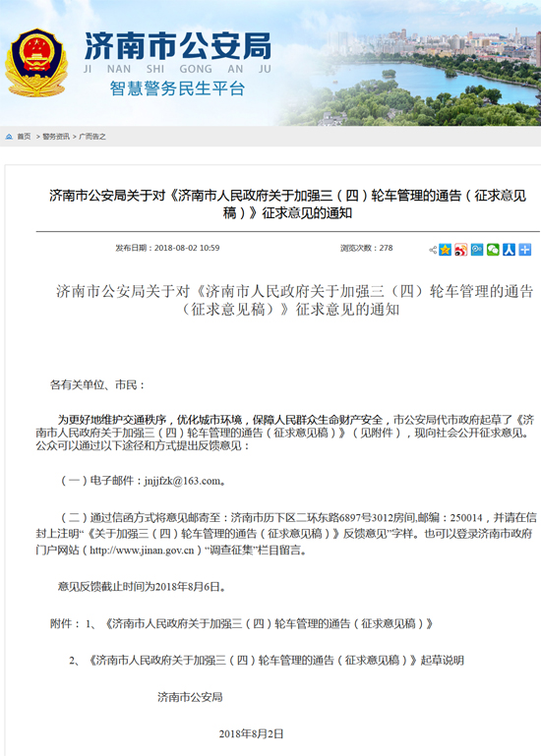This screenshot has height=756, width=541.
Task: Click the share symbol before star icon
Action: [x=433, y=250]
